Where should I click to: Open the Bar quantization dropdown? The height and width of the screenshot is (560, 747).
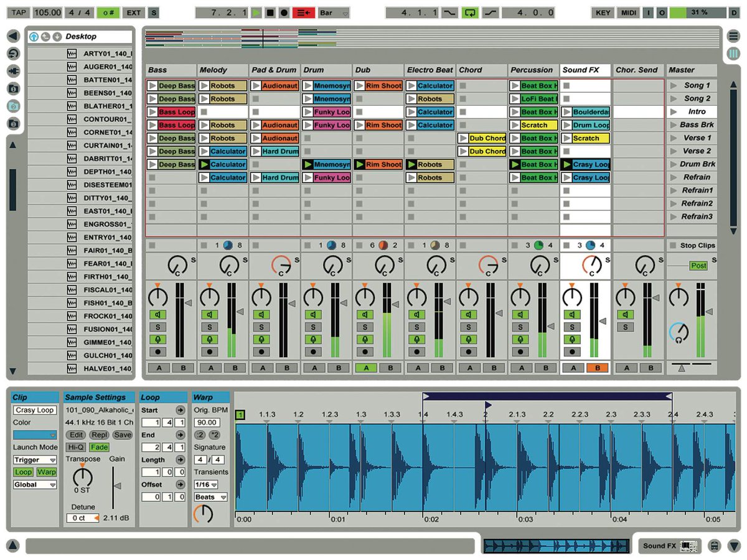(334, 12)
